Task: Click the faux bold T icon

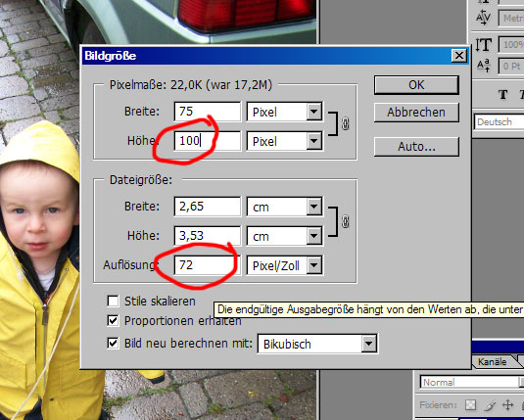Action: 503,95
